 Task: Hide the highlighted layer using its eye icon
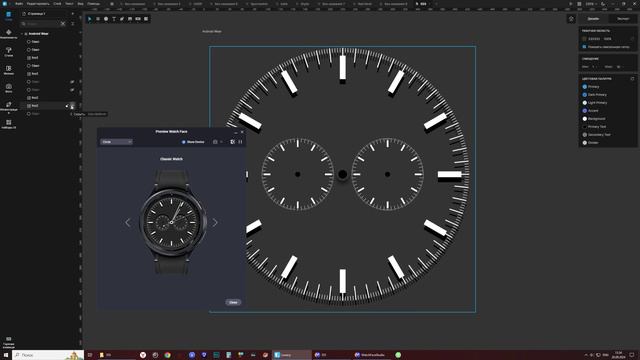click(72, 106)
